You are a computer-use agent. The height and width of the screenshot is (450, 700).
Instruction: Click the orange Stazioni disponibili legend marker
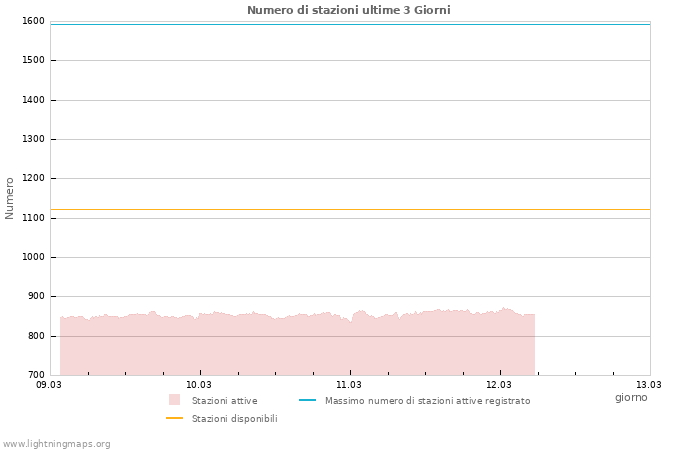coord(174,418)
